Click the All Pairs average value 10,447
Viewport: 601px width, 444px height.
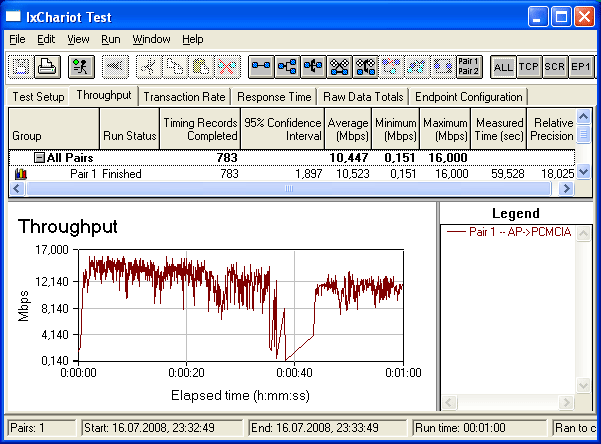pos(348,158)
